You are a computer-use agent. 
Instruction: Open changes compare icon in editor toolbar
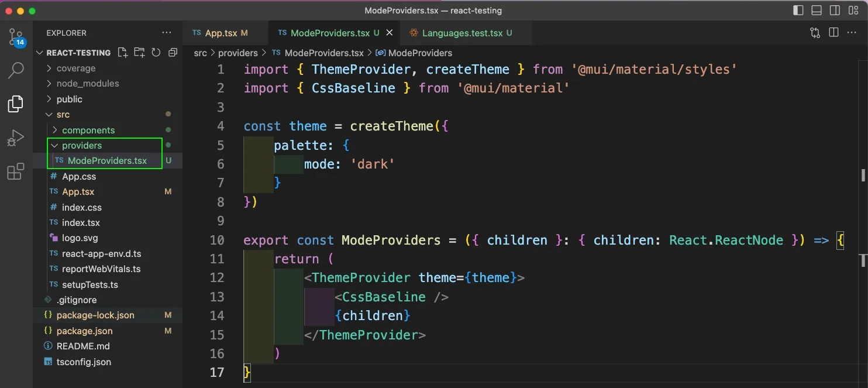[815, 33]
